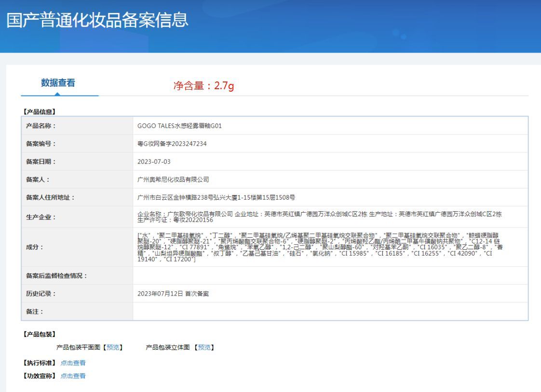Open the 数据查看 tab
The image size is (541, 392).
tap(58, 83)
